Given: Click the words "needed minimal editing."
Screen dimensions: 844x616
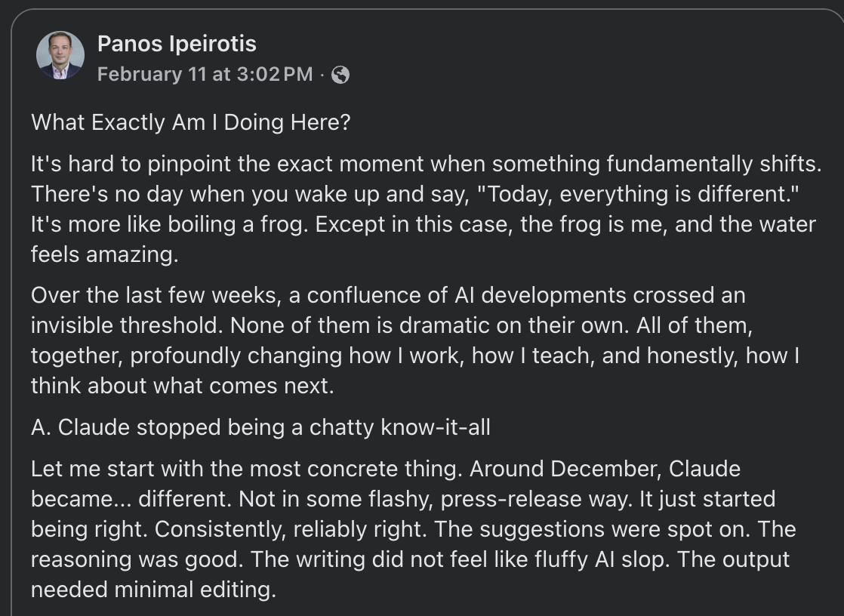Looking at the screenshot, I should click(153, 590).
